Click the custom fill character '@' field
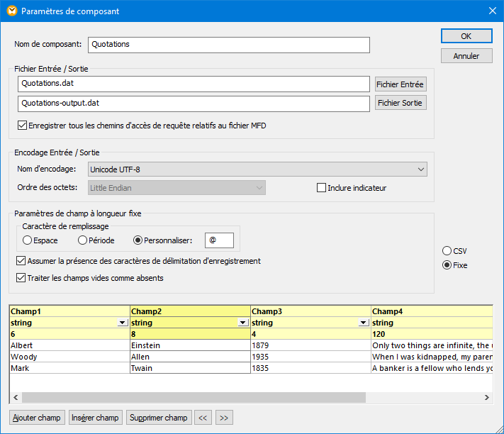504x434 pixels. 219,241
